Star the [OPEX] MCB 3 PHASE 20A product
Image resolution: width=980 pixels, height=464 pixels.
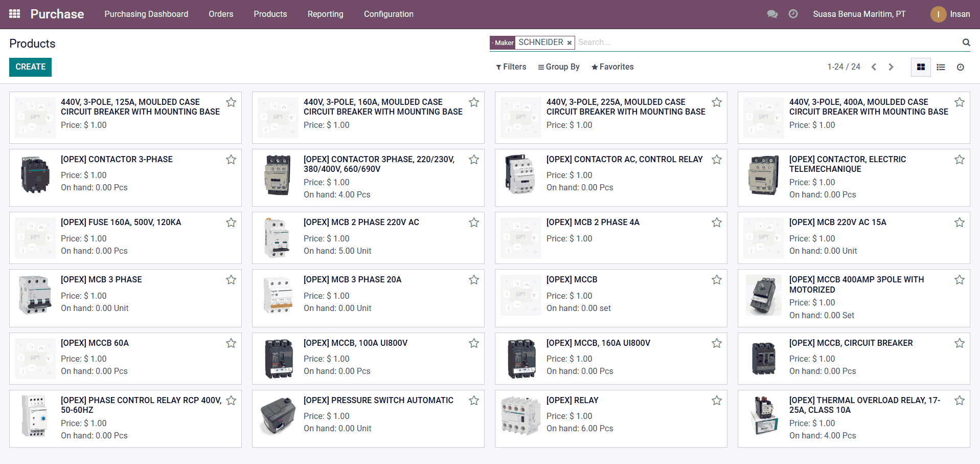click(x=474, y=280)
